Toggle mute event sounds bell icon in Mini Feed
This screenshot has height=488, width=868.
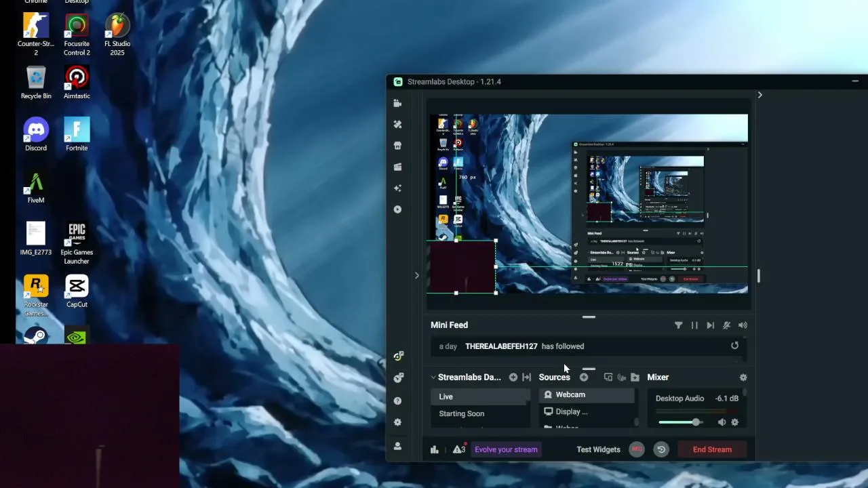pyautogui.click(x=726, y=325)
